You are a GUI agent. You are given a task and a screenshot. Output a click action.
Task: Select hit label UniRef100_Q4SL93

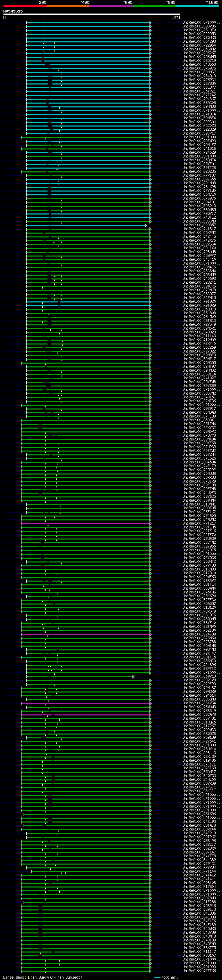click(199, 822)
